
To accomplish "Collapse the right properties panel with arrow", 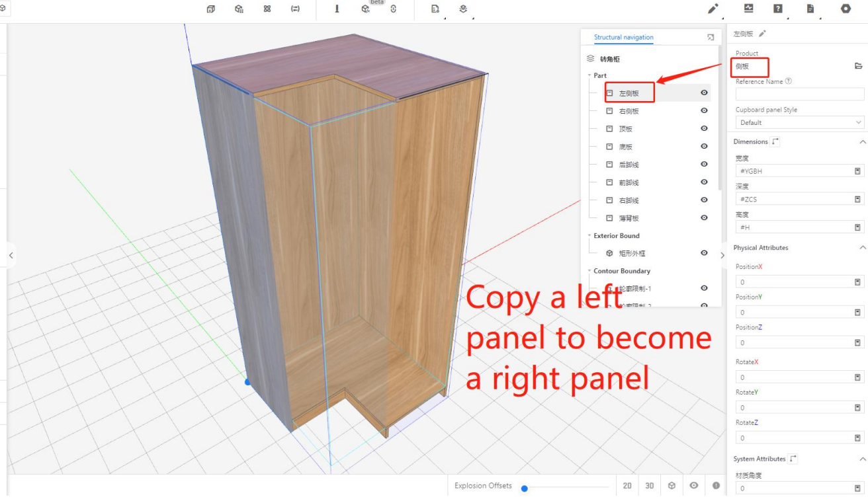I will [x=722, y=255].
